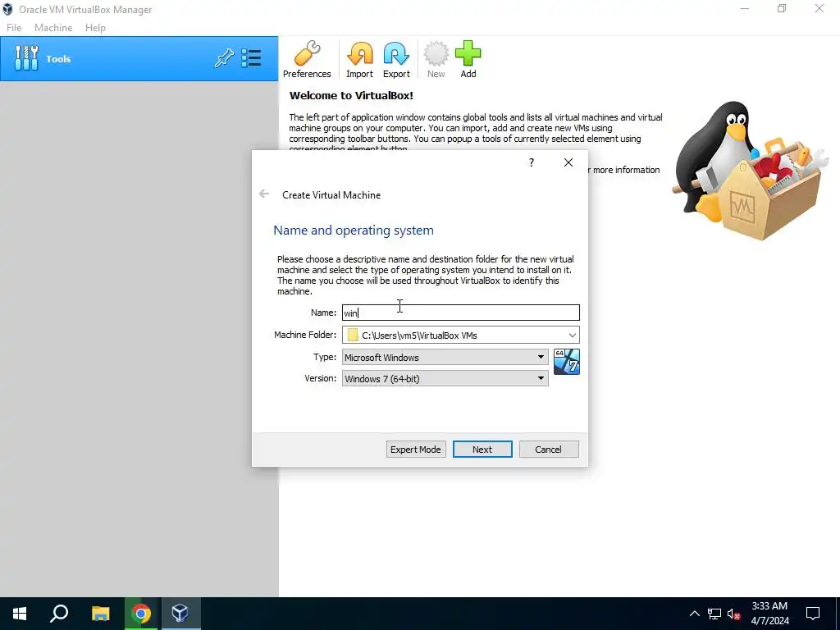Click the Windows 7 64-bit OS icon
Image resolution: width=840 pixels, height=630 pixels.
coord(567,362)
